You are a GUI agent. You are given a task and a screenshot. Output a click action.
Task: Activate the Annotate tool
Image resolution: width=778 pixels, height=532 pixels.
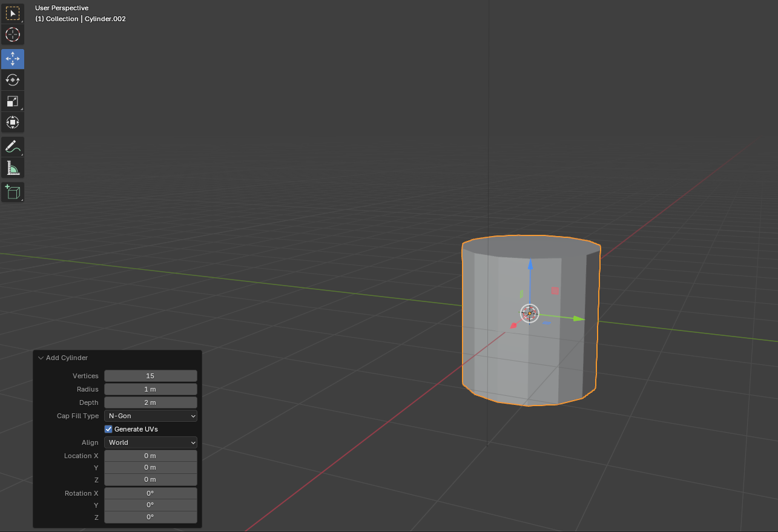13,146
